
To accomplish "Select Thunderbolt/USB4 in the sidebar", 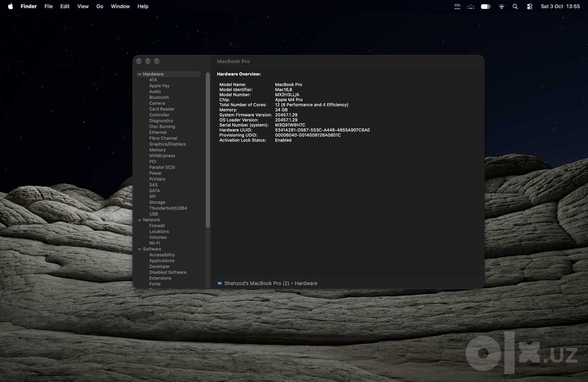I will click(168, 208).
